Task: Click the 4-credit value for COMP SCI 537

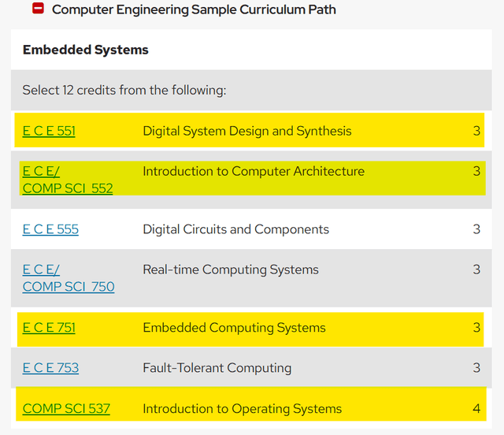Action: [x=476, y=408]
